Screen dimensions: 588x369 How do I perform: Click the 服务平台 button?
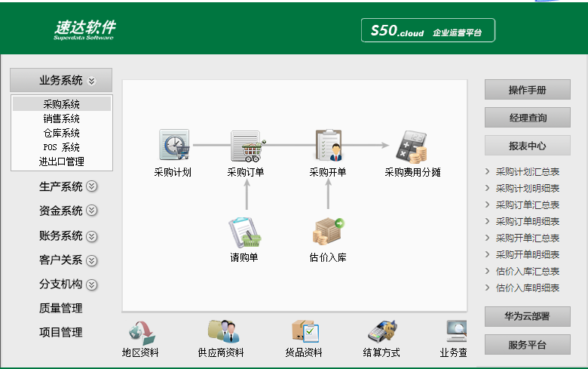(x=527, y=345)
